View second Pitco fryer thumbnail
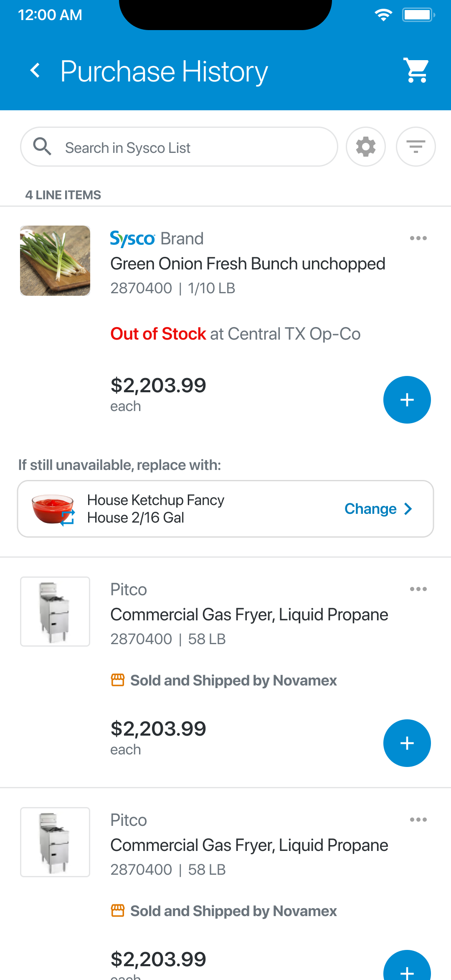This screenshot has width=451, height=980. pos(55,842)
